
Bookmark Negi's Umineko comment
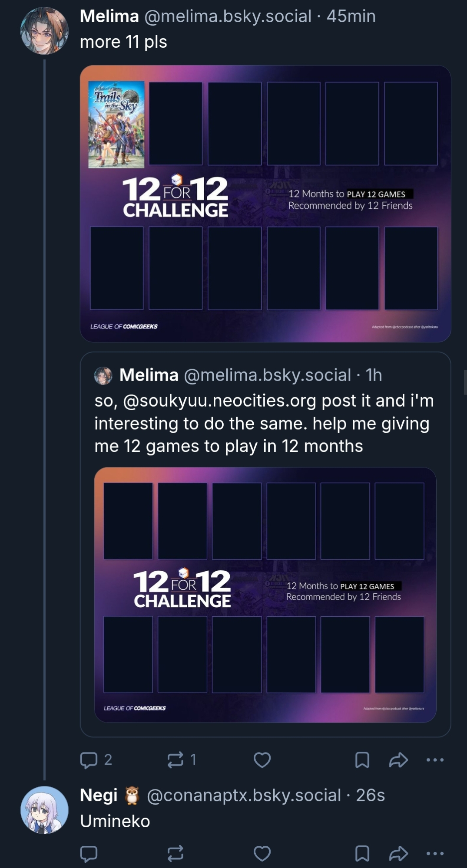pos(362,853)
